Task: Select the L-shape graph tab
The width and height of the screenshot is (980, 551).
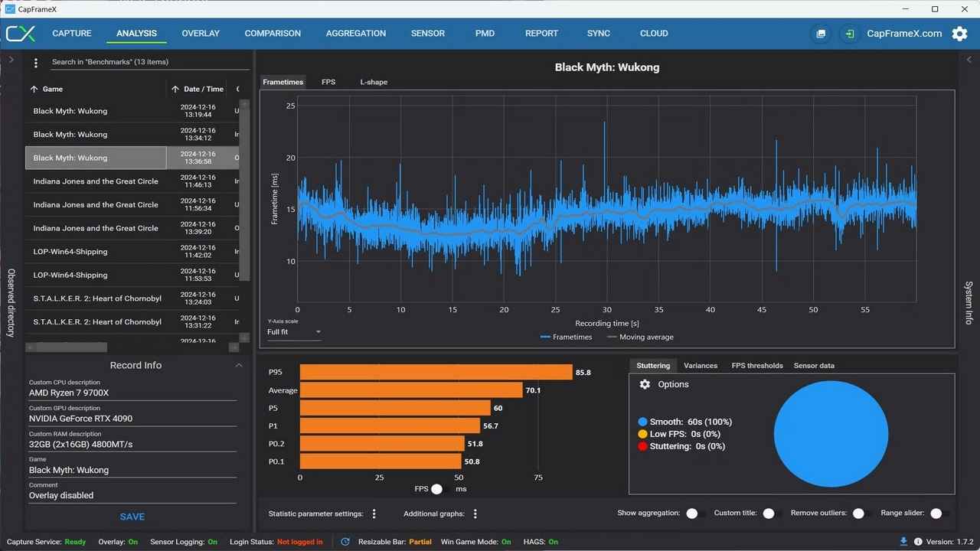Action: [374, 82]
